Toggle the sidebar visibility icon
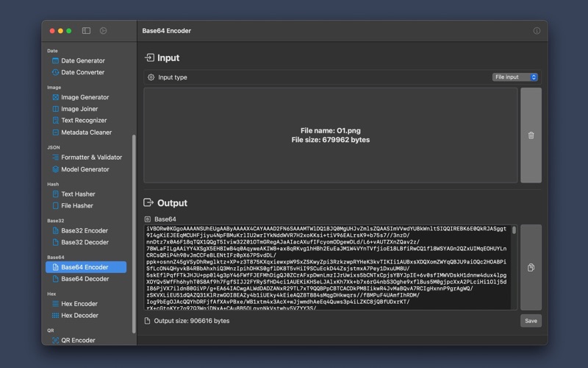The height and width of the screenshot is (368, 588). 86,31
